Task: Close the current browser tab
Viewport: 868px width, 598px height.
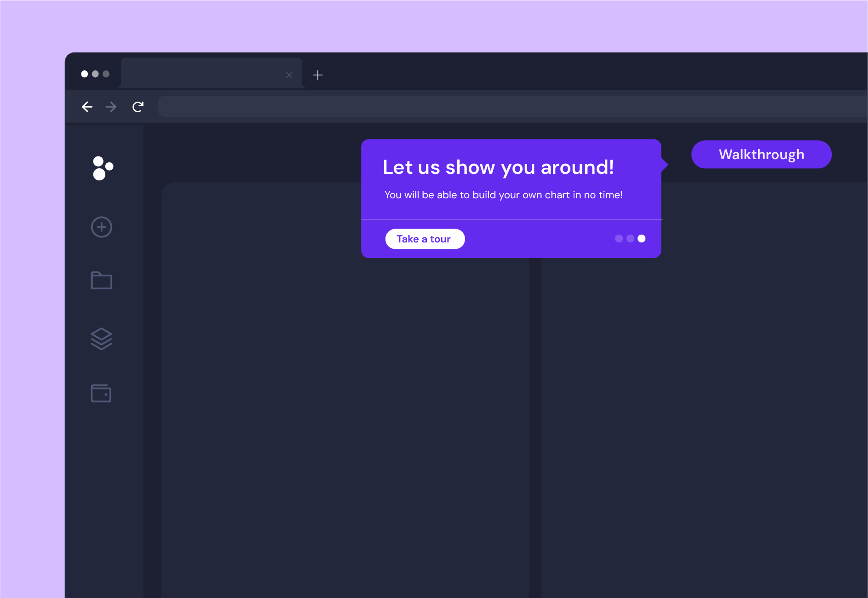Action: click(x=289, y=75)
